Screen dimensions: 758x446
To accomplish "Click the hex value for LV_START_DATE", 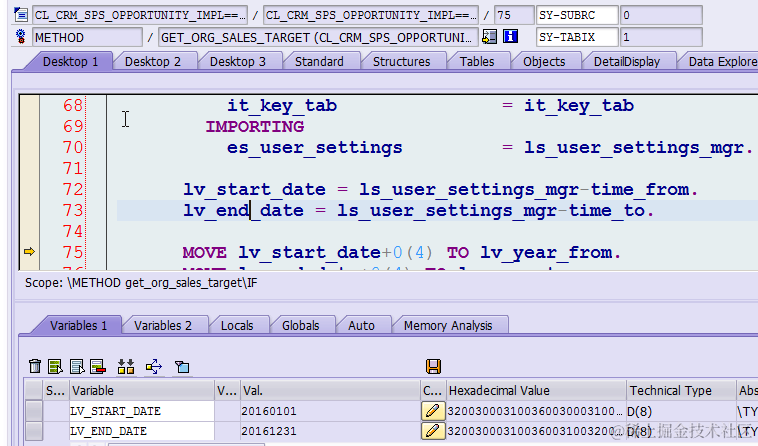I will pyautogui.click(x=536, y=411).
